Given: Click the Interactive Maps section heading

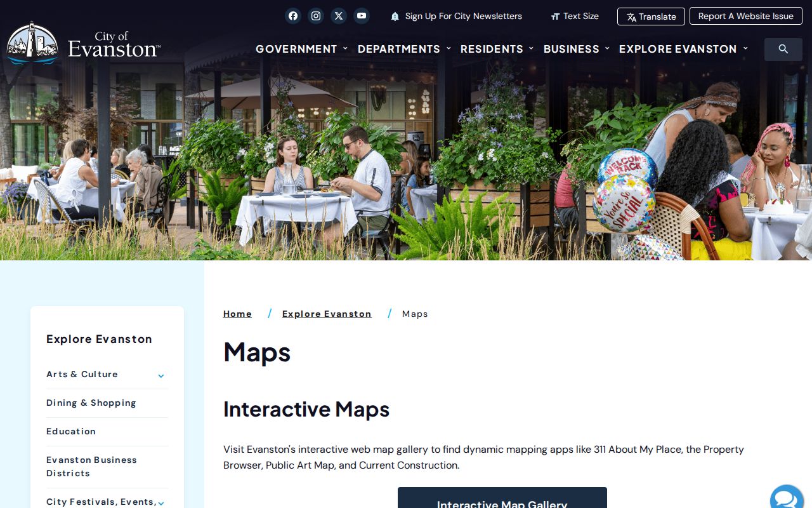Looking at the screenshot, I should (306, 409).
